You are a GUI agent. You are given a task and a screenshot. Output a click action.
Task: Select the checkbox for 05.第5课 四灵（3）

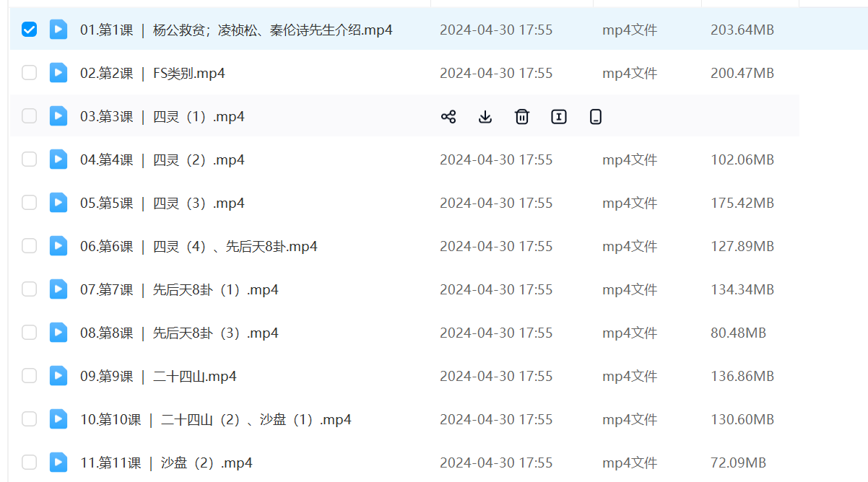coord(29,203)
